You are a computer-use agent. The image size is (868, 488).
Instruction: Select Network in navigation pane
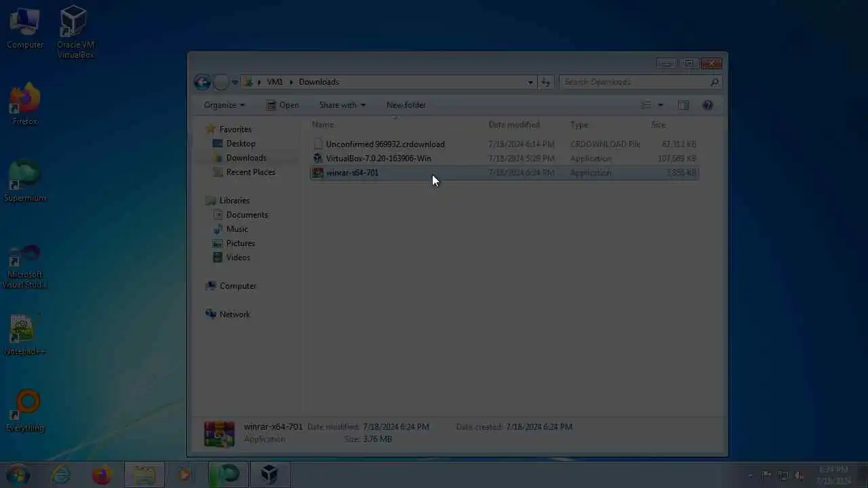(235, 314)
